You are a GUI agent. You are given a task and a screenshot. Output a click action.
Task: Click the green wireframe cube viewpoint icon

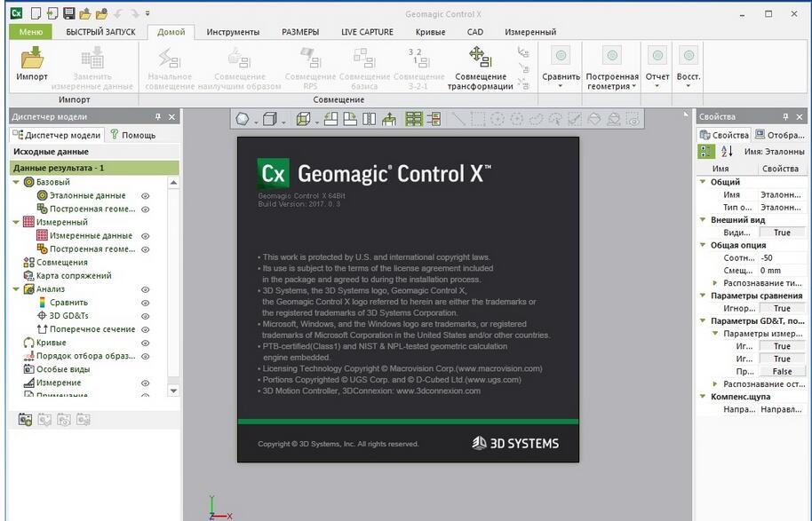point(303,120)
